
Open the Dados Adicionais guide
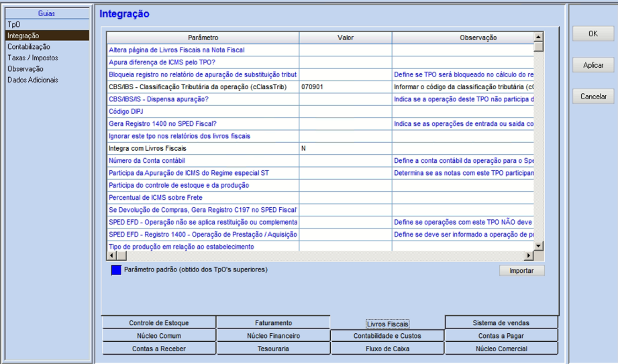[32, 80]
